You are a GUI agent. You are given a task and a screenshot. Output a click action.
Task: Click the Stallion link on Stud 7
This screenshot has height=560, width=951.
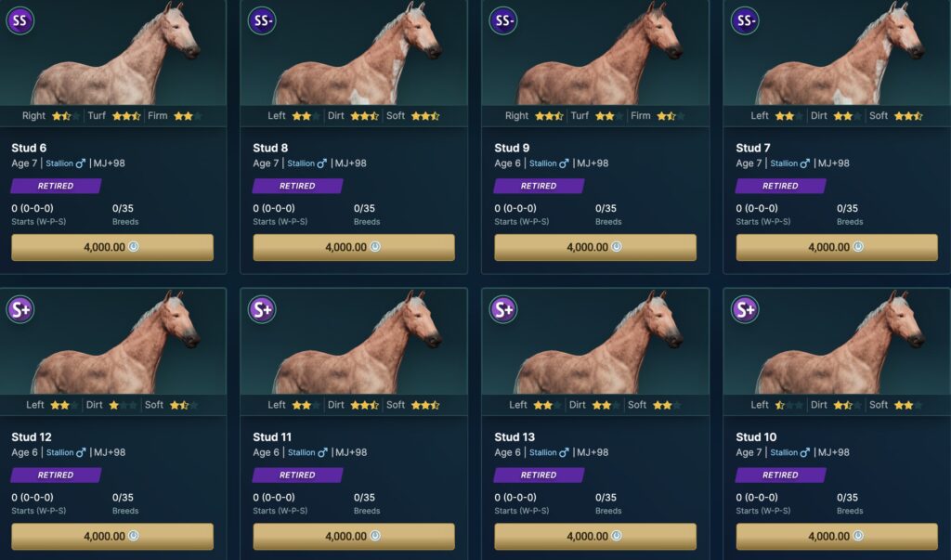pos(784,163)
